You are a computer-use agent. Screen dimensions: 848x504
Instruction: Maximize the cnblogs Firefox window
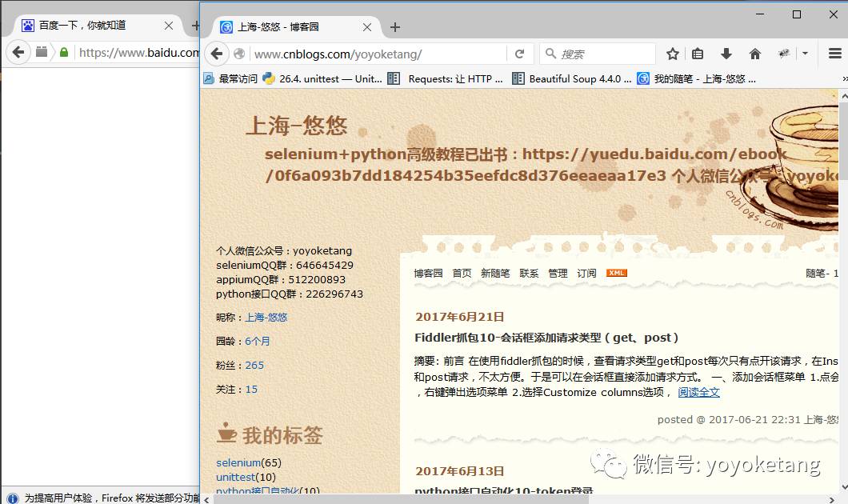pyautogui.click(x=797, y=14)
